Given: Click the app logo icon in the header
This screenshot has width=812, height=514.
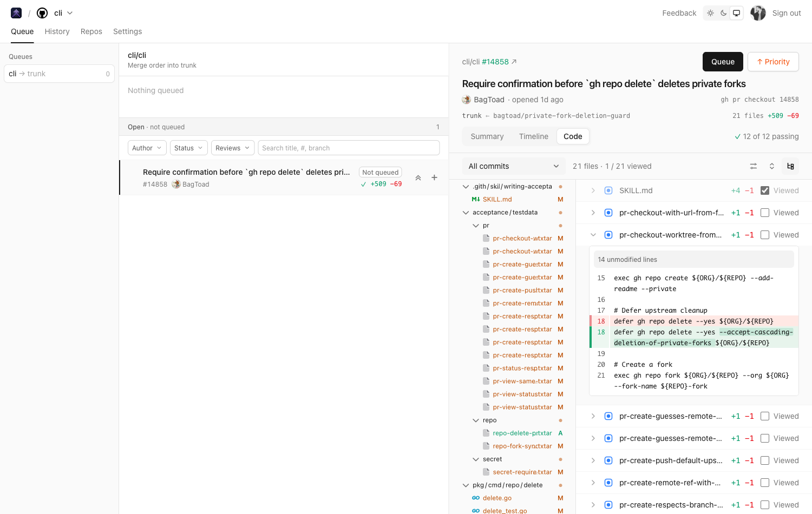Looking at the screenshot, I should [16, 13].
